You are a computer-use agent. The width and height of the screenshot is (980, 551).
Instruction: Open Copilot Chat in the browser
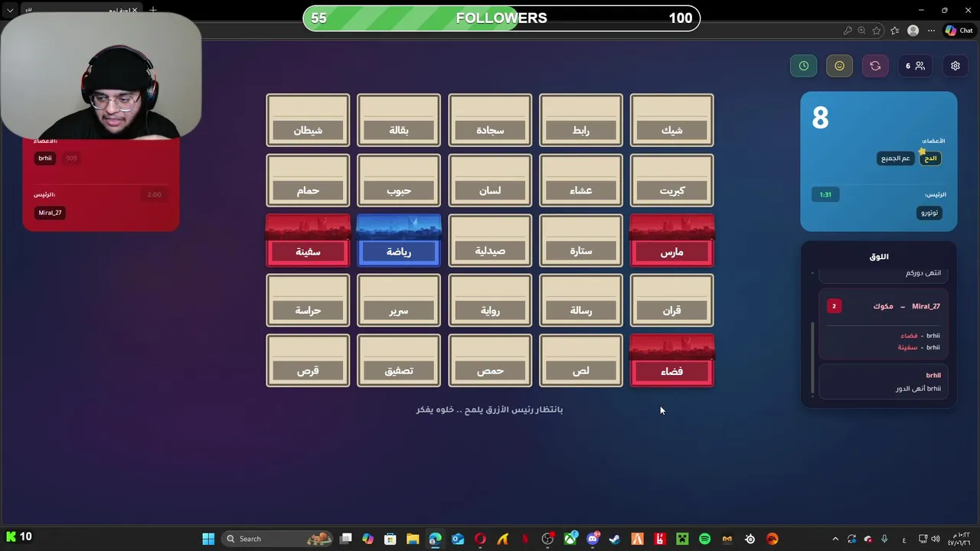(x=959, y=31)
